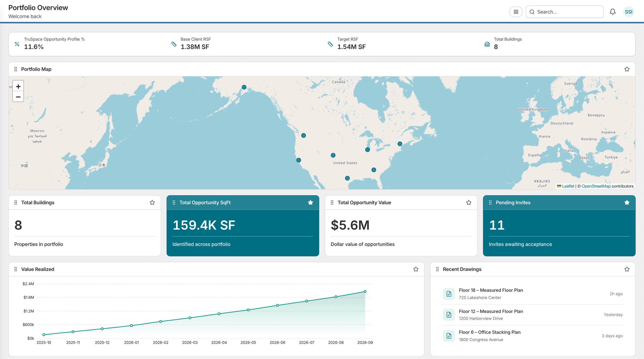Click the Pending Invites drag handle
The image size is (644, 359).
(490, 202)
